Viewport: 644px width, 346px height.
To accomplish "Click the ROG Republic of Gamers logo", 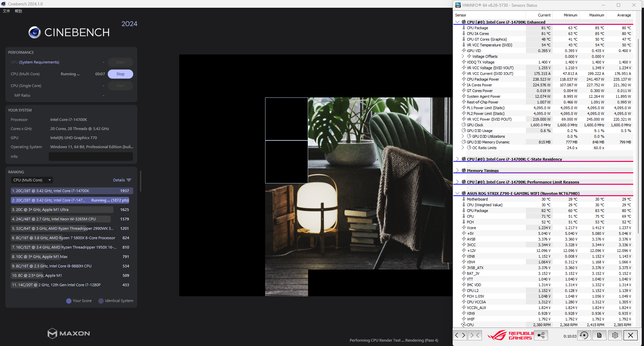I will tap(510, 335).
